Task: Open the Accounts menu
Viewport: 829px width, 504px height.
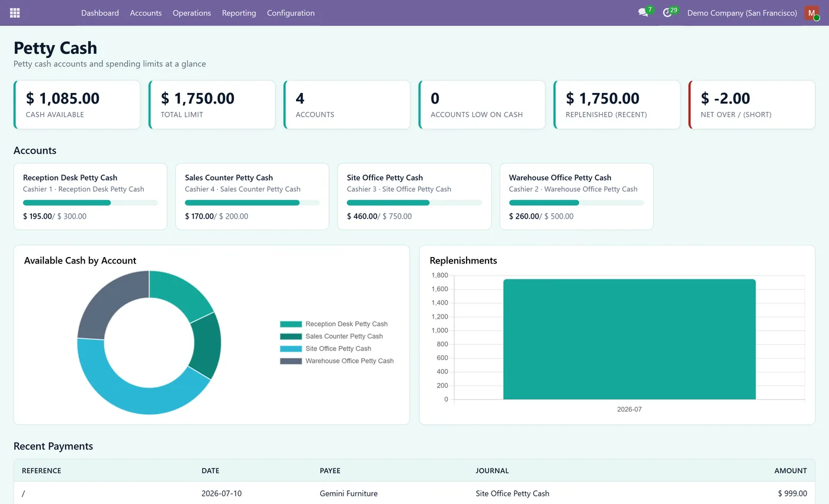Action: click(x=146, y=12)
